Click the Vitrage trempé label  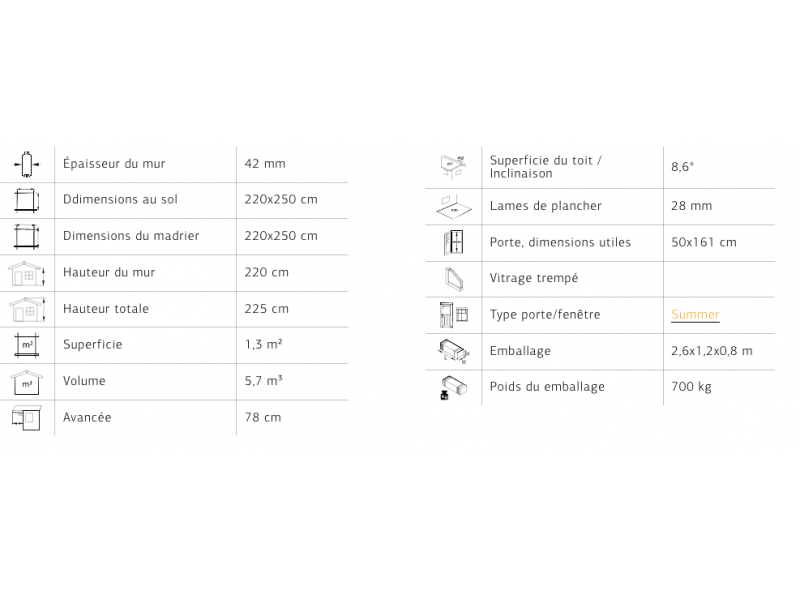(x=534, y=278)
